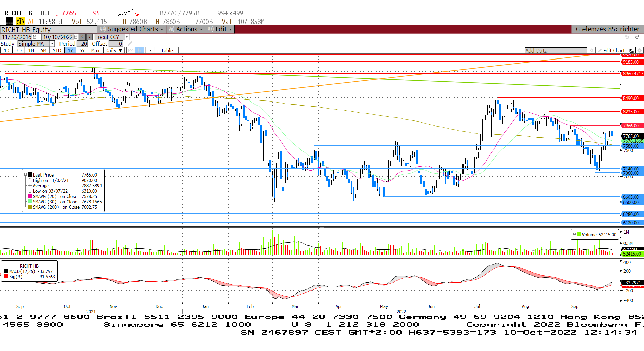This screenshot has height=351, width=644.
Task: Expand the Actions menu
Action: [x=186, y=29]
